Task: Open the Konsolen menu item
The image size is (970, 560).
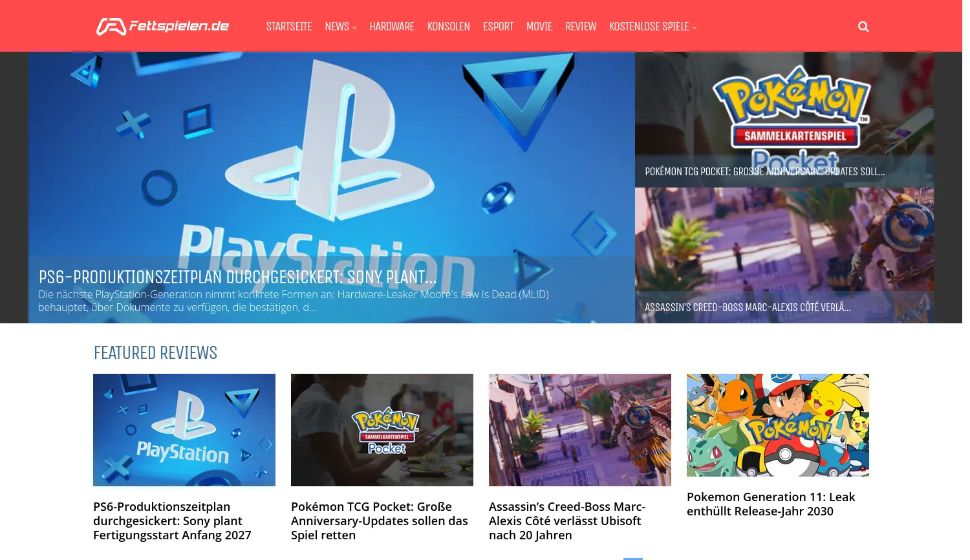Action: (x=448, y=27)
